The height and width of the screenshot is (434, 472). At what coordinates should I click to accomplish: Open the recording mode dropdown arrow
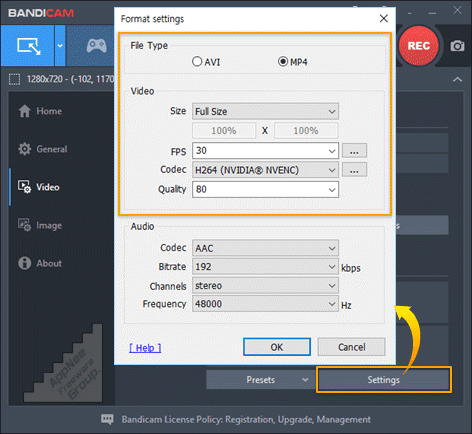[60, 46]
